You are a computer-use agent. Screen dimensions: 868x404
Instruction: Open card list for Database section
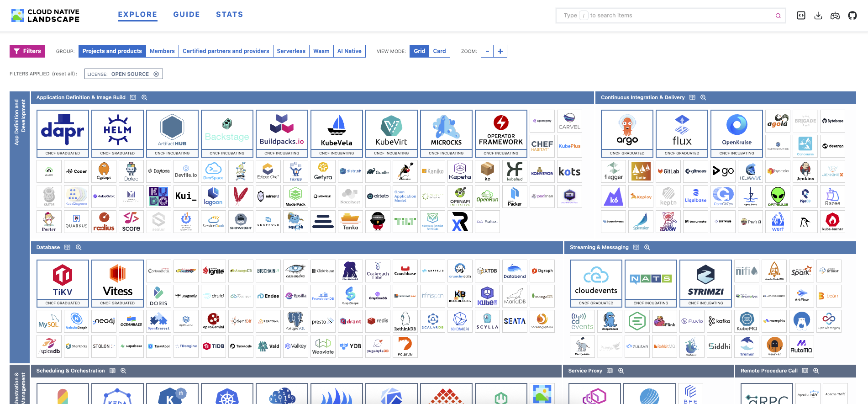[67, 247]
